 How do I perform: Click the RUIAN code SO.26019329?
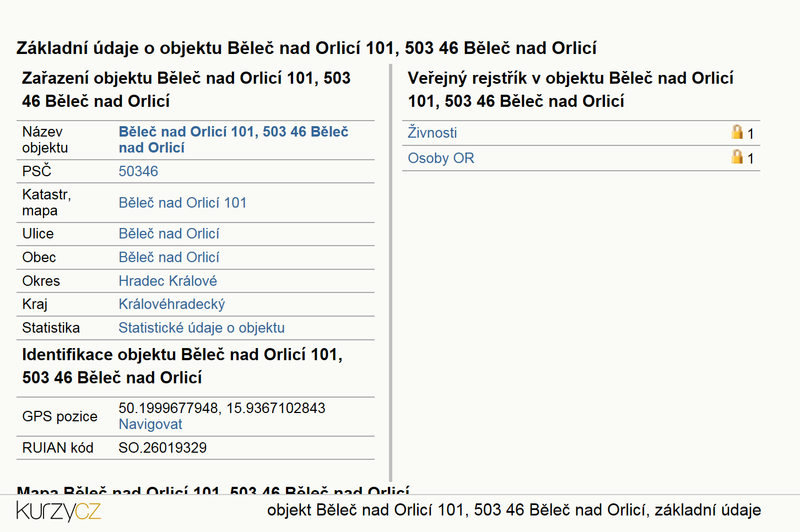163,448
